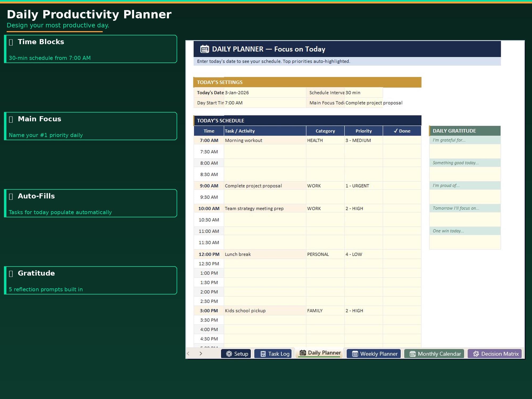This screenshot has height=399, width=532.
Task: Click the Gratitude card icon
Action: [x=11, y=273]
